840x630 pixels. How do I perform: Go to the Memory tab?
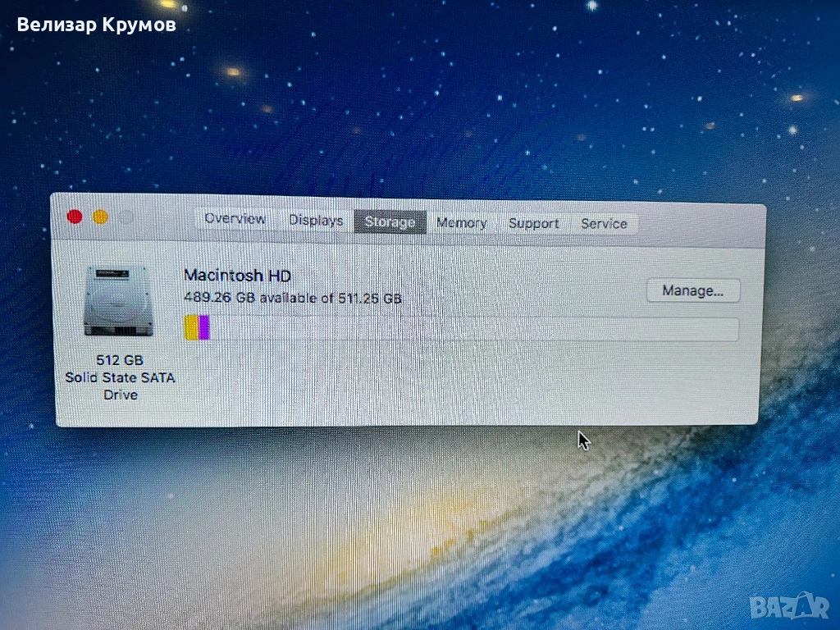point(461,223)
